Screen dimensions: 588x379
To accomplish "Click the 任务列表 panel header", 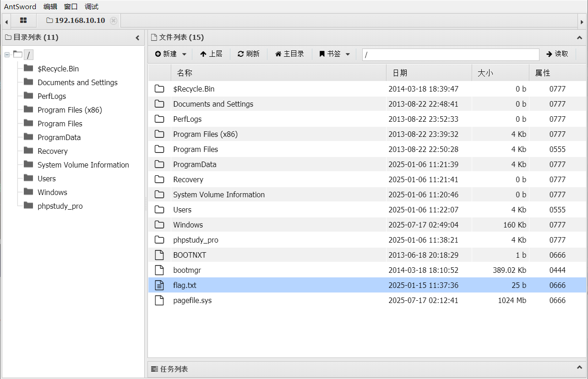I will [x=367, y=368].
